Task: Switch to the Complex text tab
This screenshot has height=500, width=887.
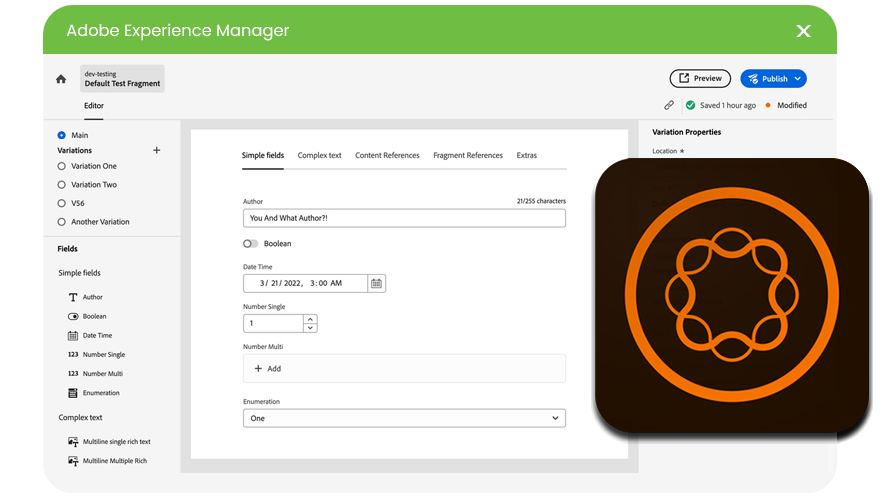Action: pyautogui.click(x=319, y=156)
